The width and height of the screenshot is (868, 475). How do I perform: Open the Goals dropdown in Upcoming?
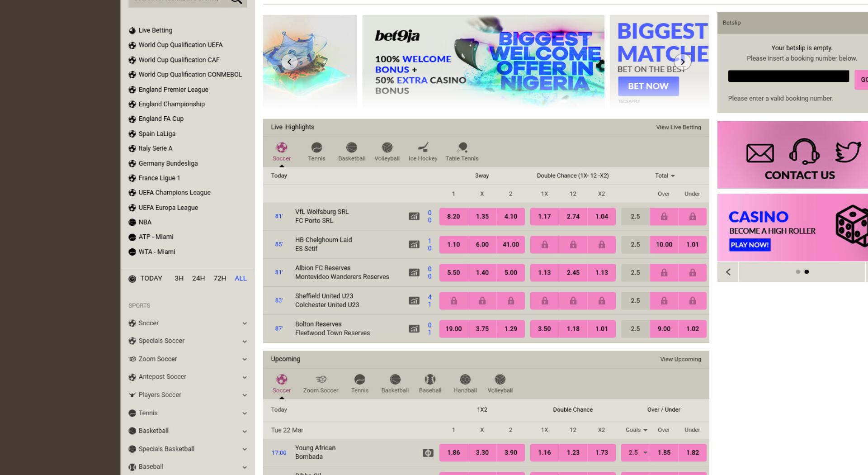point(636,430)
